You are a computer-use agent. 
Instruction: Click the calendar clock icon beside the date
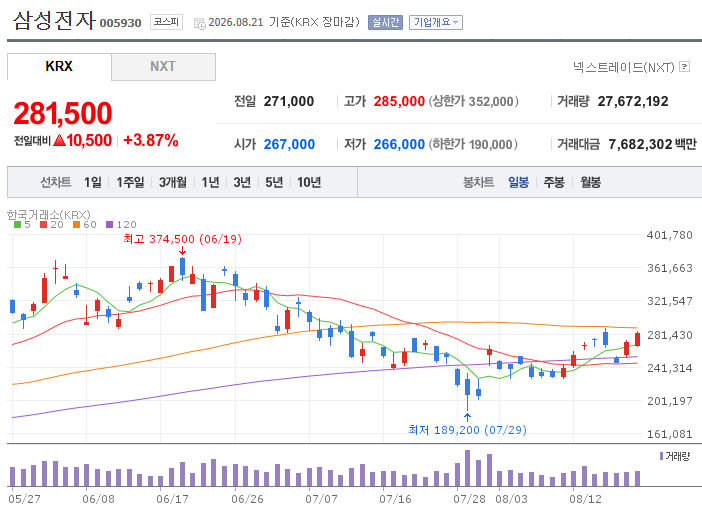pos(199,23)
